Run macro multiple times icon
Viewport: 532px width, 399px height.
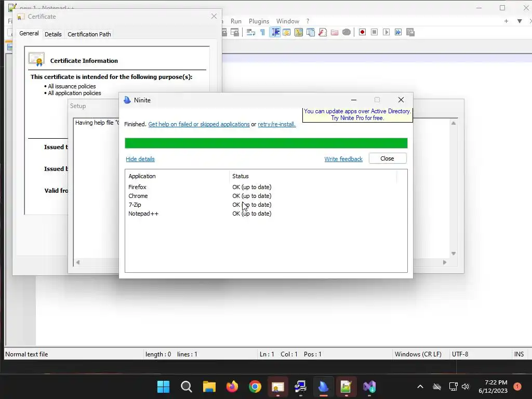click(x=398, y=32)
